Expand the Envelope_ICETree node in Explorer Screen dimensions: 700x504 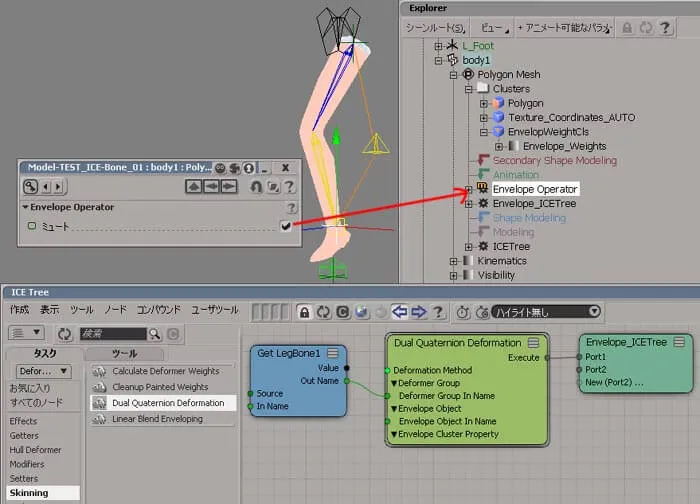click(x=468, y=204)
